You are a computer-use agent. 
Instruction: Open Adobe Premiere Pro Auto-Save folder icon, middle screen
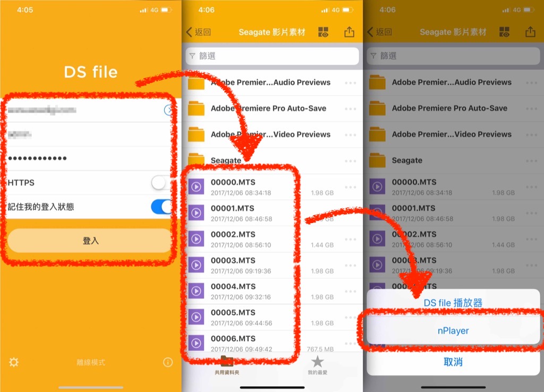pyautogui.click(x=197, y=108)
